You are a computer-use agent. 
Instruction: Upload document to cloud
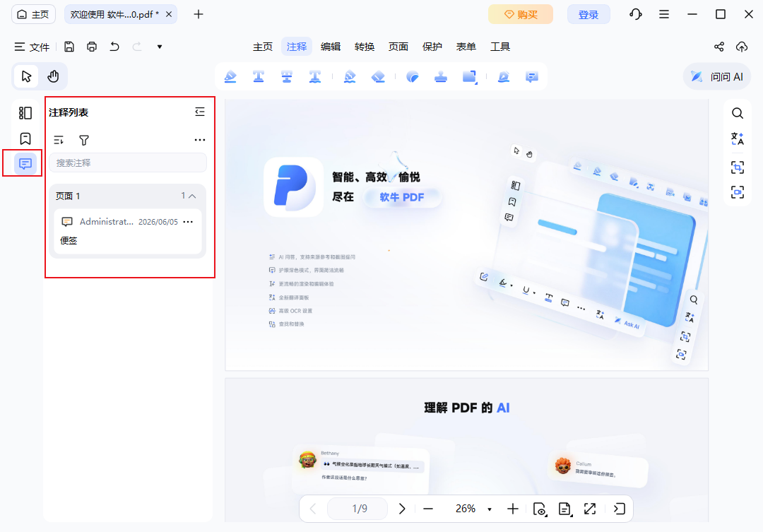tap(742, 47)
